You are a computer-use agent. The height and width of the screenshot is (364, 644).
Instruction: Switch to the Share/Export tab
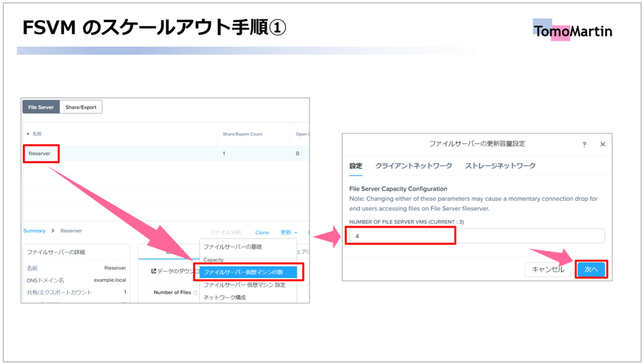tap(81, 107)
